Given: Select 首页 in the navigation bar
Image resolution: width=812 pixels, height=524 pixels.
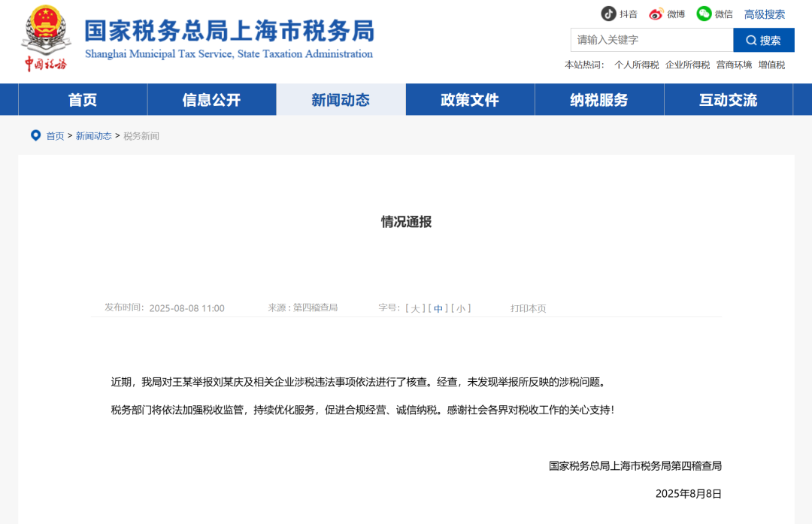Looking at the screenshot, I should [83, 100].
